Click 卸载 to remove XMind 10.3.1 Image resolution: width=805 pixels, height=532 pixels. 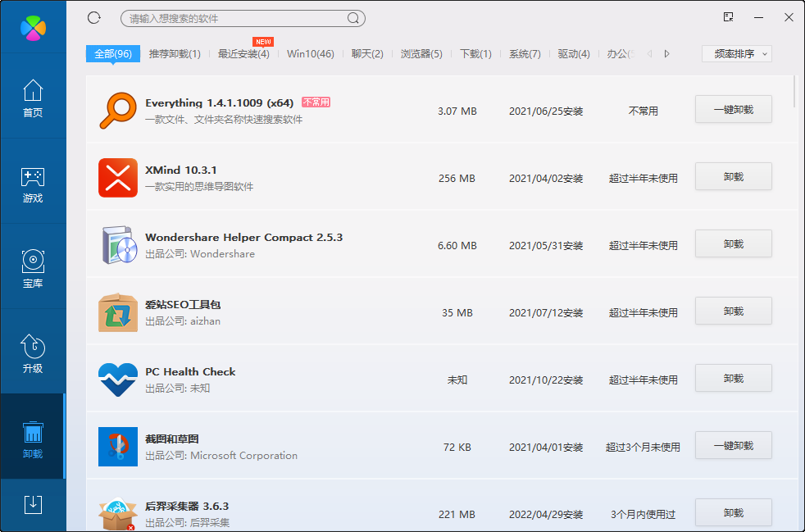pos(733,175)
